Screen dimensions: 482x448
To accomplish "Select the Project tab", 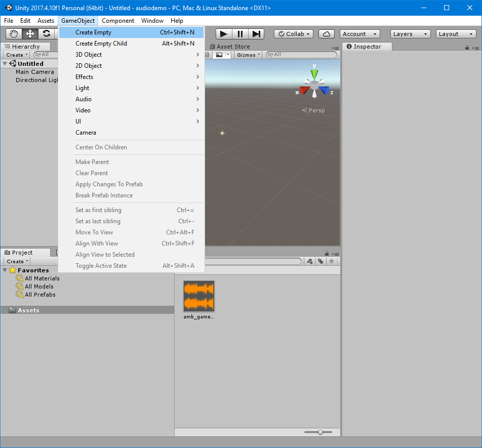I will 25,252.
